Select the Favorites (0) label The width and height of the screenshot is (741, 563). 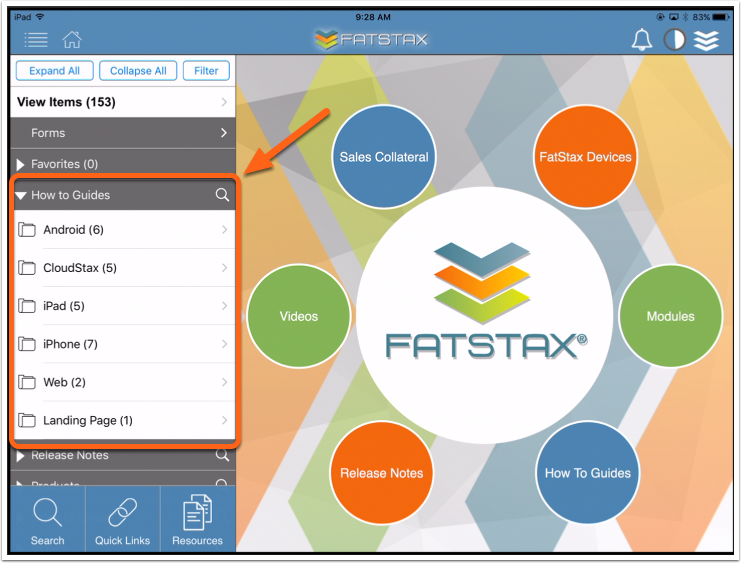[64, 164]
